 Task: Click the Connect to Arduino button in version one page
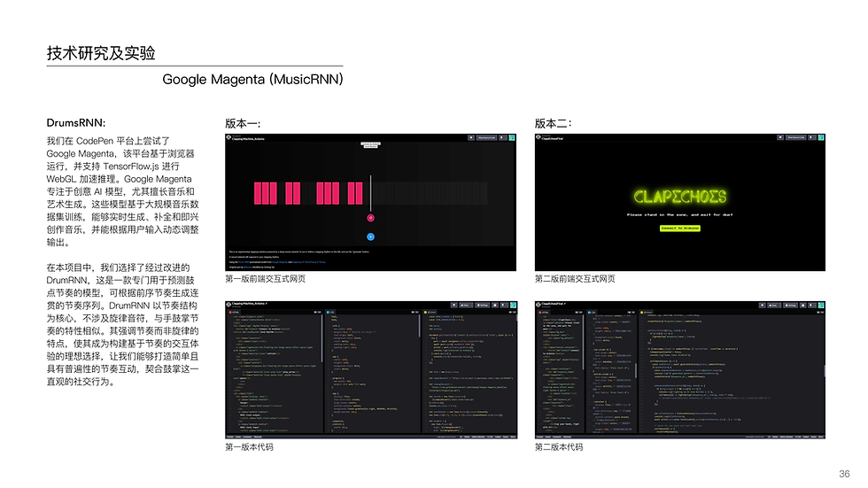tap(370, 143)
